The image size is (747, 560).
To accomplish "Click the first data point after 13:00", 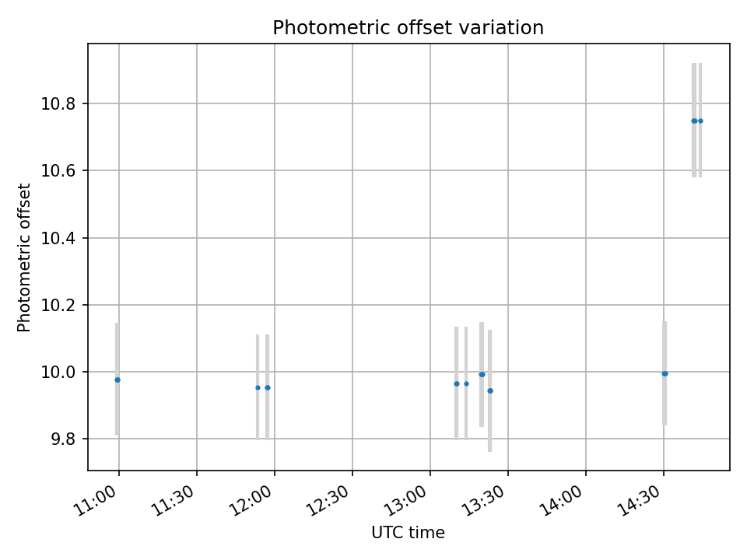I will (457, 383).
